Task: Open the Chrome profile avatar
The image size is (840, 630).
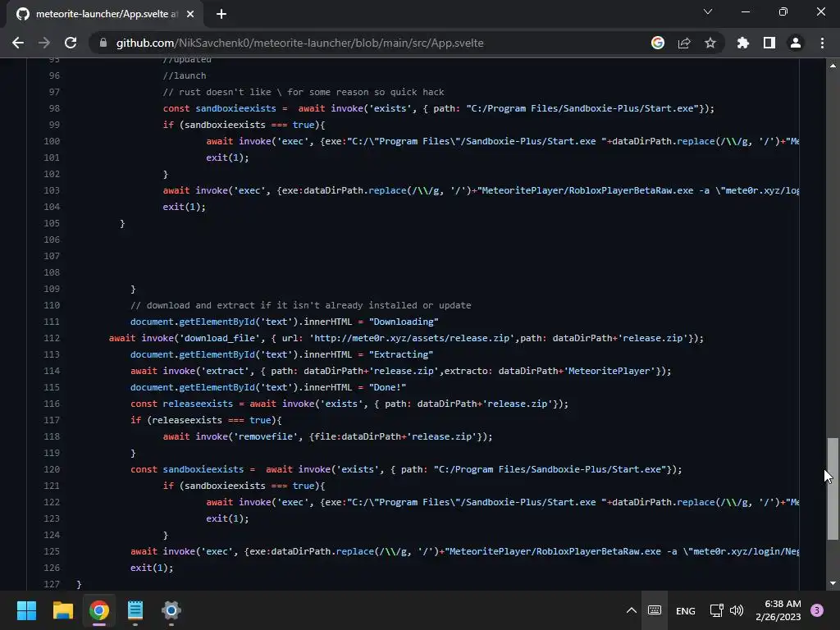Action: [796, 43]
